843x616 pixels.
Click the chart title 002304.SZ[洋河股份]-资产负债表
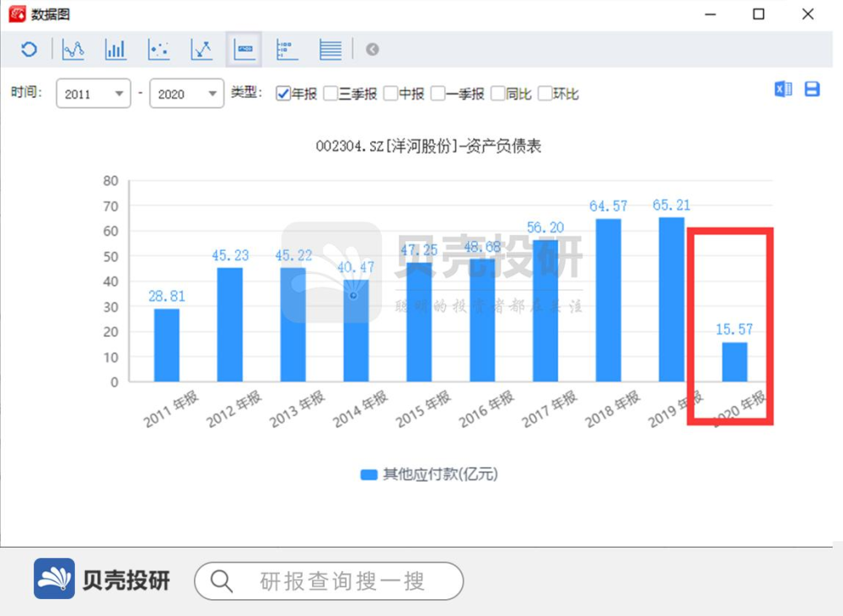click(428, 147)
